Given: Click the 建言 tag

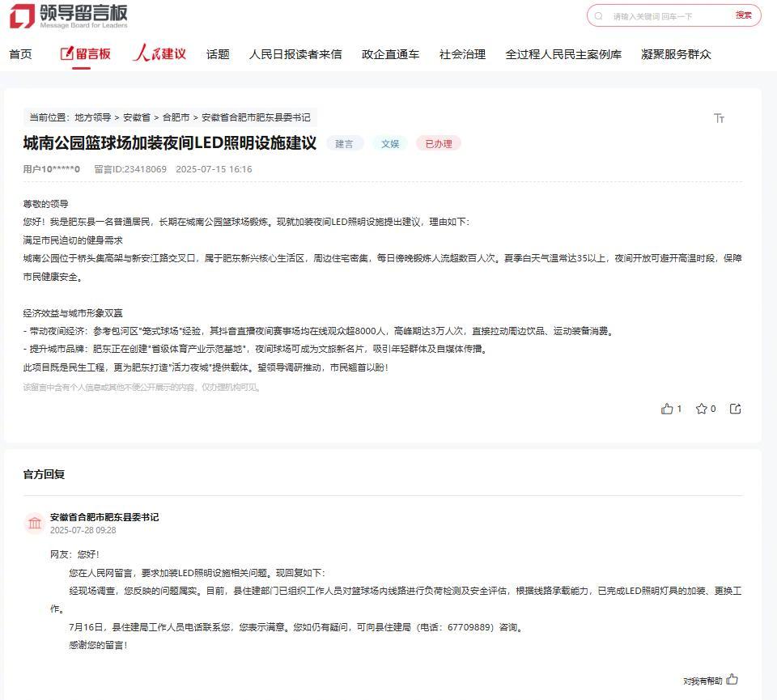Looking at the screenshot, I should 345,144.
